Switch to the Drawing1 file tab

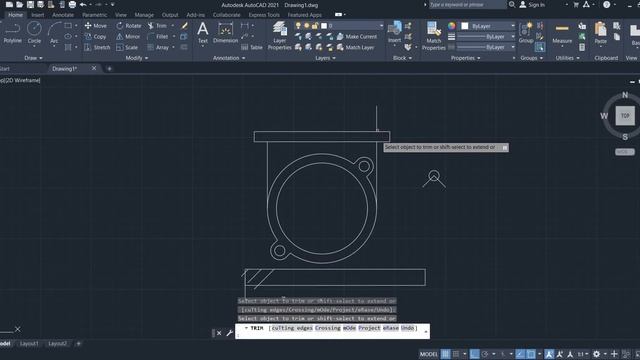tap(64, 69)
